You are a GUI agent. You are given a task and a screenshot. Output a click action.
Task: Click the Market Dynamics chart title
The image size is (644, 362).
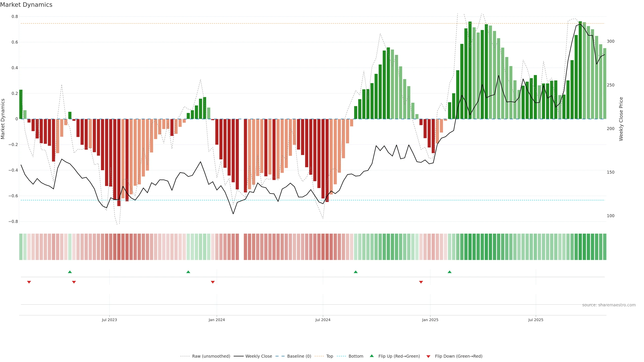pyautogui.click(x=26, y=5)
